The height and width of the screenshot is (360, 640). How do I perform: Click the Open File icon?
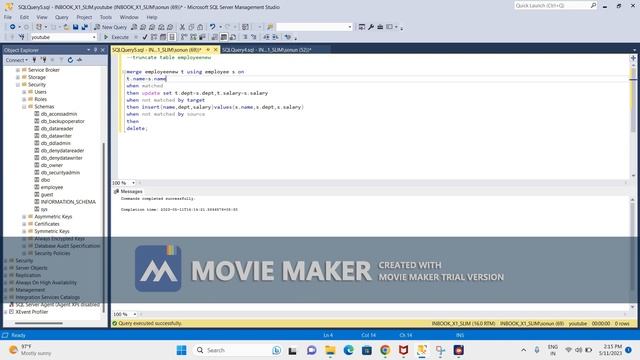coord(66,27)
